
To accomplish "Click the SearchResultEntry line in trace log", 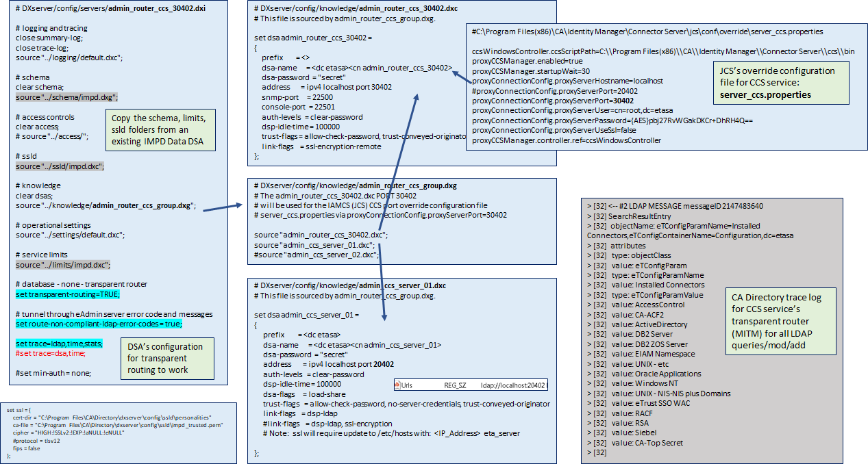I will (623, 216).
